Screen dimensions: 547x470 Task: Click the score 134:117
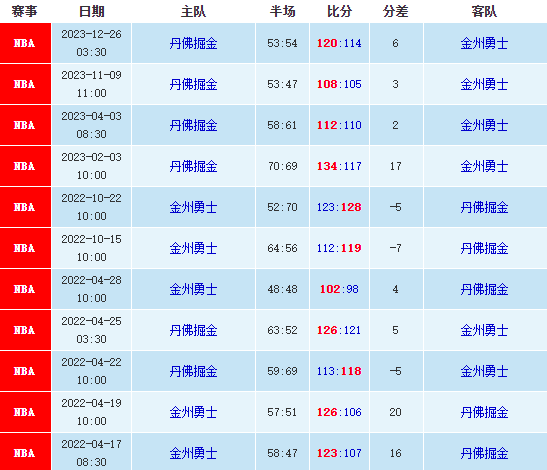pos(339,166)
